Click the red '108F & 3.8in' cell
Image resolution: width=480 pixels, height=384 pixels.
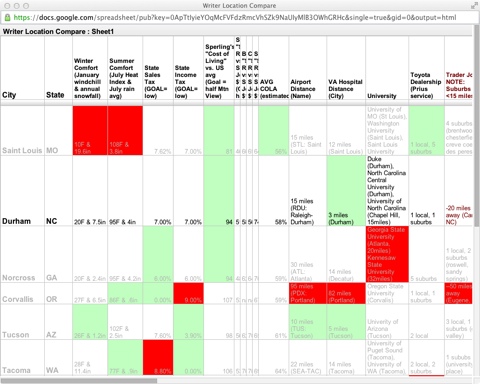(x=125, y=131)
